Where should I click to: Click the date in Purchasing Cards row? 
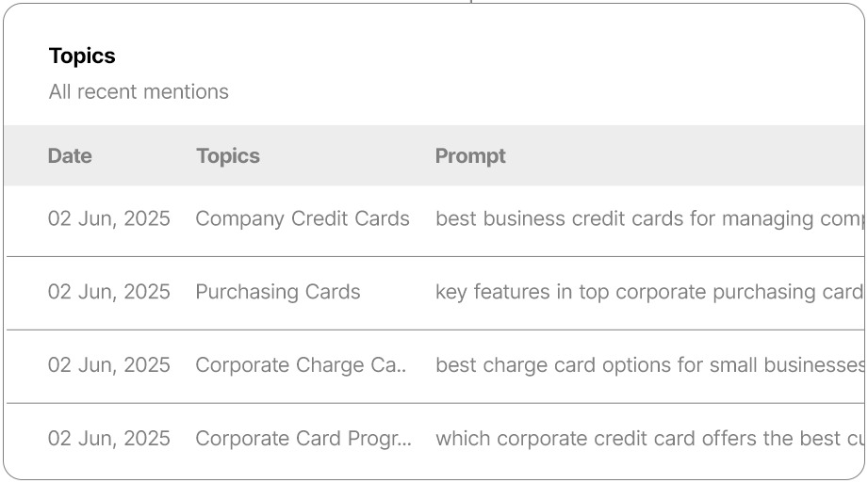pyautogui.click(x=109, y=293)
